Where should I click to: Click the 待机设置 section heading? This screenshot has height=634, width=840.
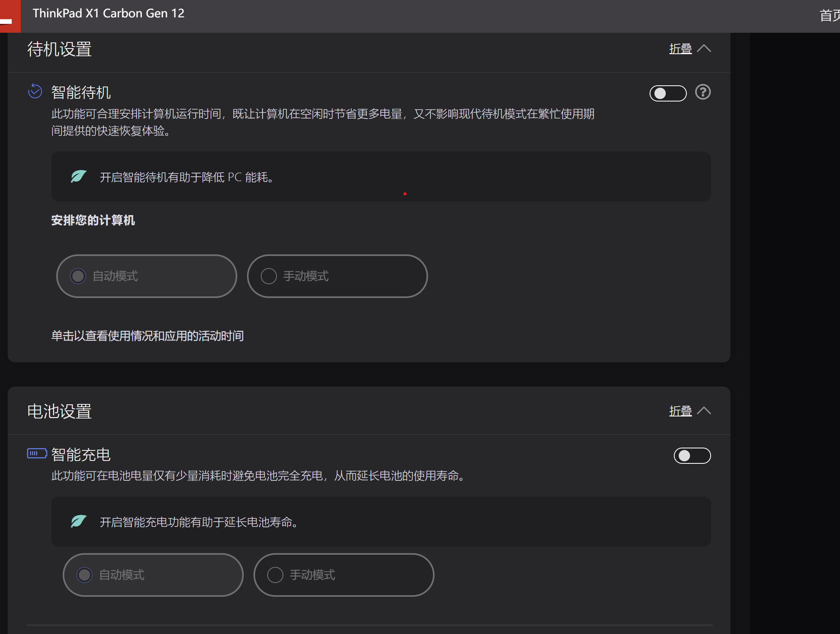tap(59, 49)
